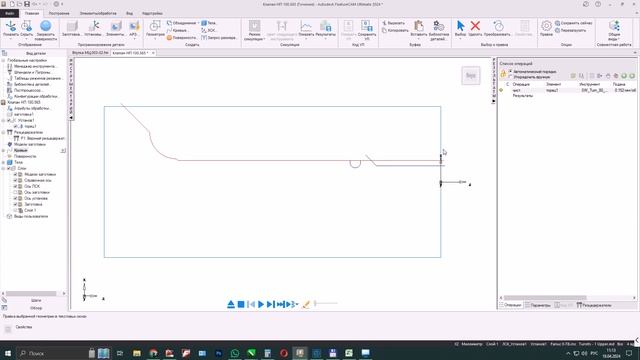
Task: Open the dropdown arrow under the Select tool
Action: pos(460,39)
